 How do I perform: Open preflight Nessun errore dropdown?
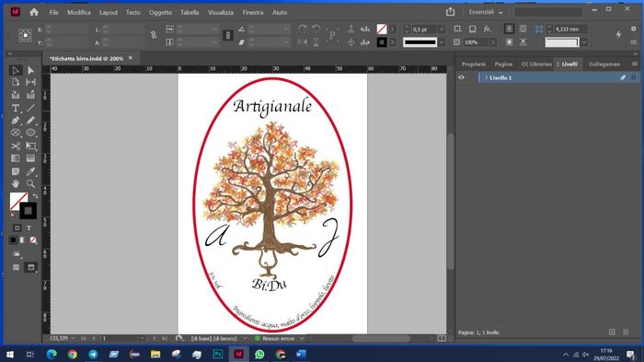(302, 338)
